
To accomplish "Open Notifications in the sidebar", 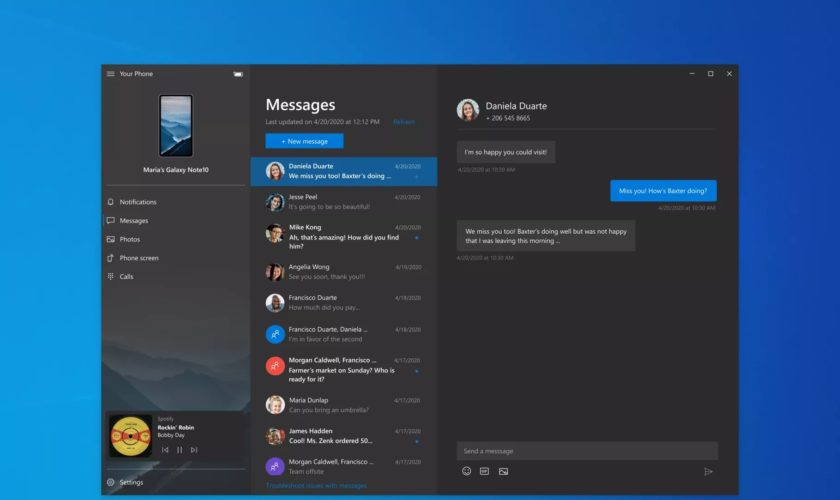I will pyautogui.click(x=137, y=202).
